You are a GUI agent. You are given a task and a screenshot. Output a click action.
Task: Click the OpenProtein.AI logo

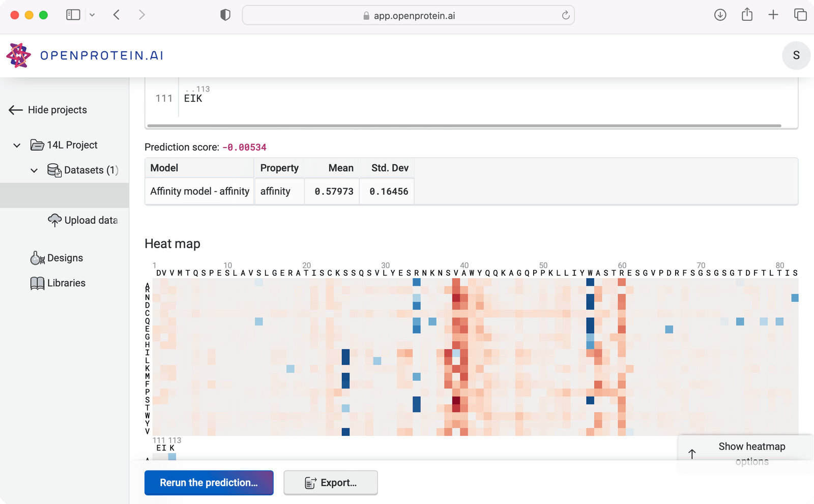84,55
